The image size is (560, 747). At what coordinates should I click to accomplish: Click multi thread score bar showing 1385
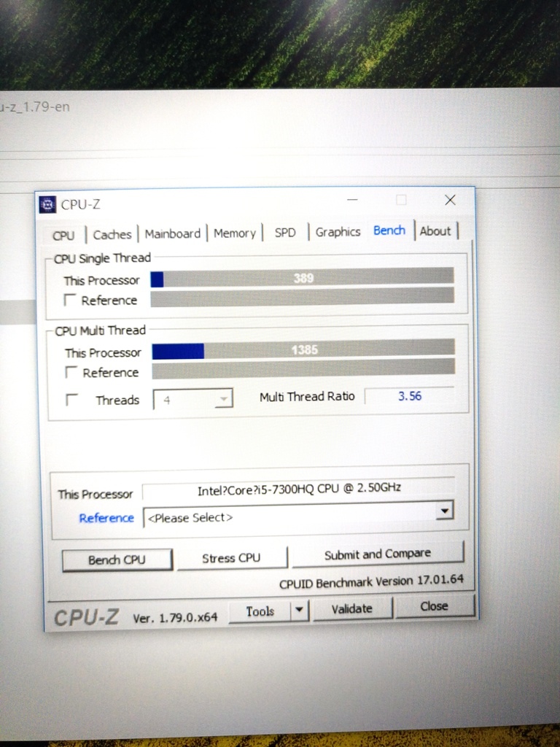point(303,349)
